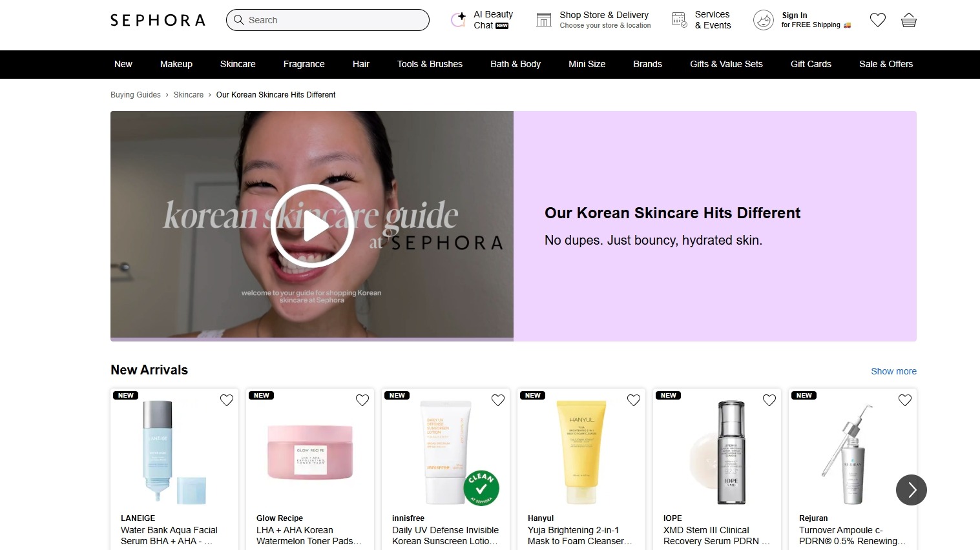Favorite the Glow Recipe toner pads
This screenshot has height=550, width=980.
click(x=362, y=400)
